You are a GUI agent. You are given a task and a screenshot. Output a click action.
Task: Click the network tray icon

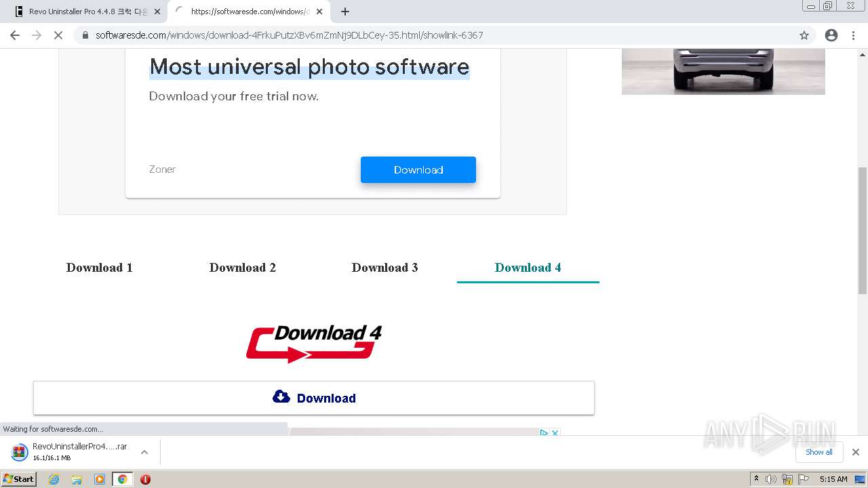[x=787, y=479]
